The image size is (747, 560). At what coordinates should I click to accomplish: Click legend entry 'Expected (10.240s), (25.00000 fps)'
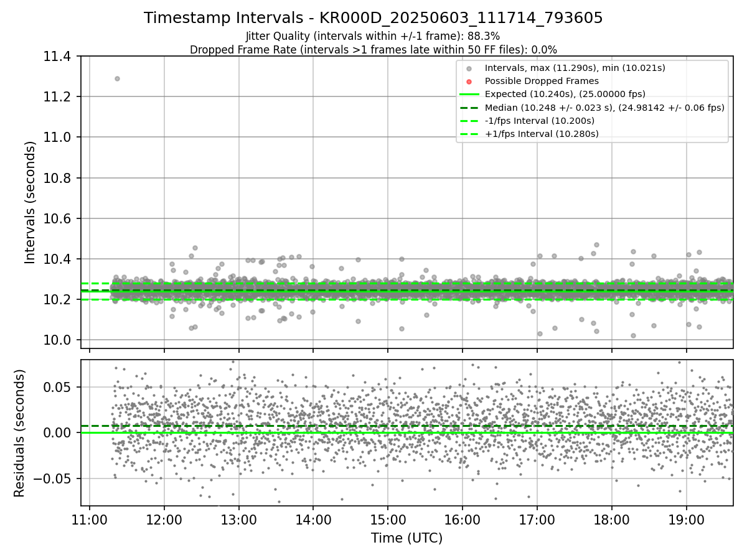(565, 94)
